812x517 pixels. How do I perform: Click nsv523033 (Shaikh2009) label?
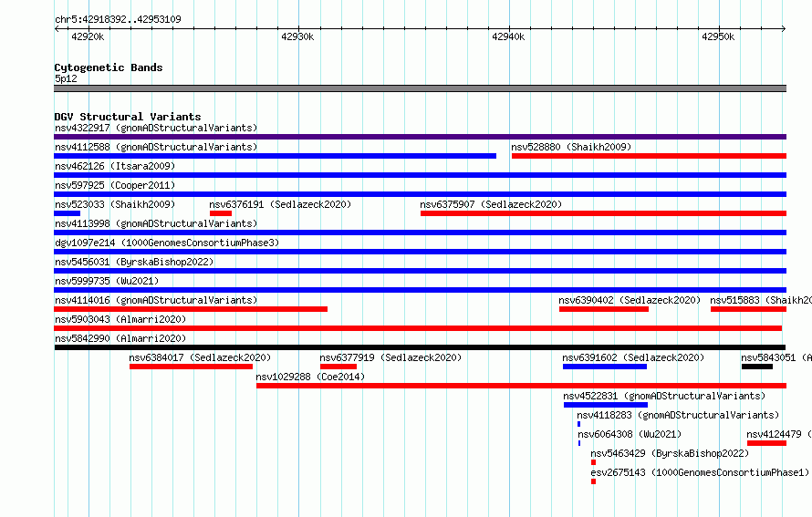coord(115,204)
